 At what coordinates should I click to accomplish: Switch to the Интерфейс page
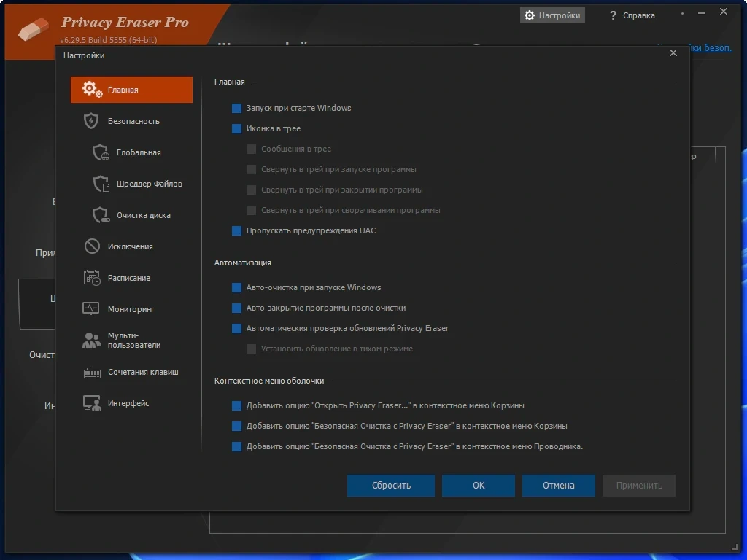(x=131, y=403)
